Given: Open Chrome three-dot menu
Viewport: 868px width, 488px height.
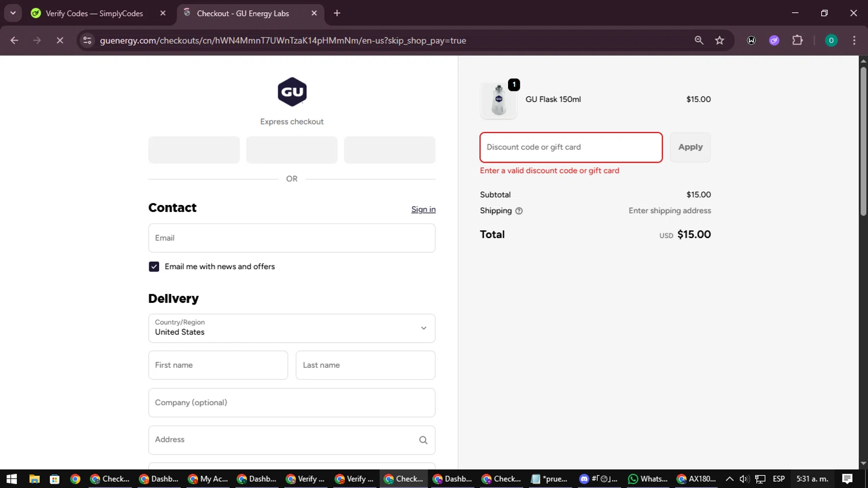Looking at the screenshot, I should (x=854, y=41).
